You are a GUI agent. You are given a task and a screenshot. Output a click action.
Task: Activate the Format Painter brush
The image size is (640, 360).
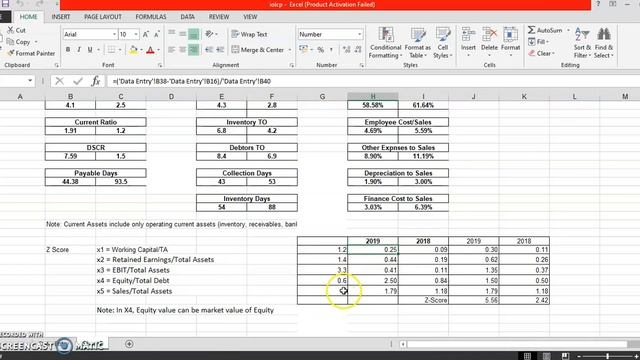click(11, 53)
